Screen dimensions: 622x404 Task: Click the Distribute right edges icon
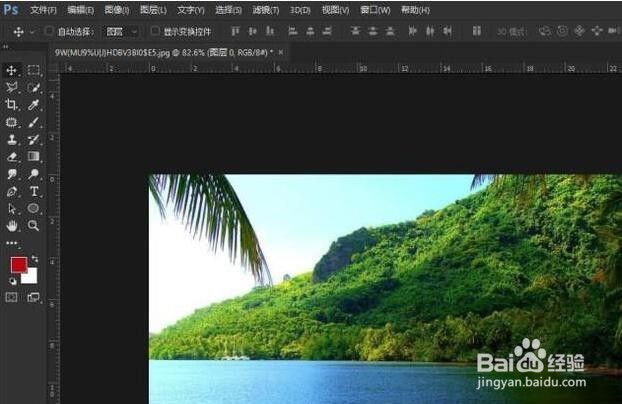(x=447, y=31)
